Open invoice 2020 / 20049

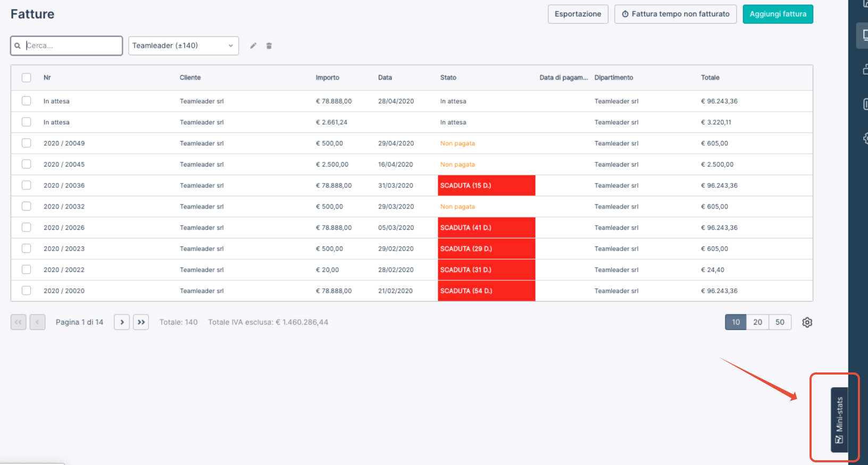point(64,144)
